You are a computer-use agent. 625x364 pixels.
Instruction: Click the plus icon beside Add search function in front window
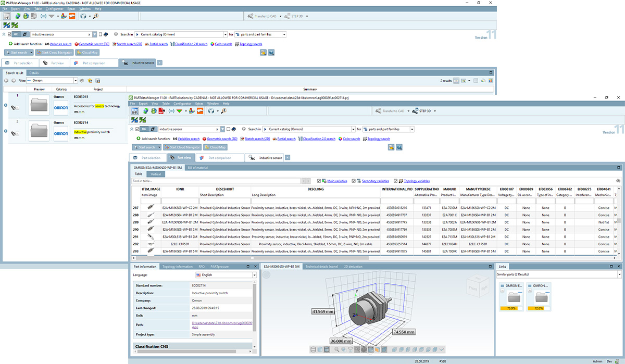click(x=139, y=139)
